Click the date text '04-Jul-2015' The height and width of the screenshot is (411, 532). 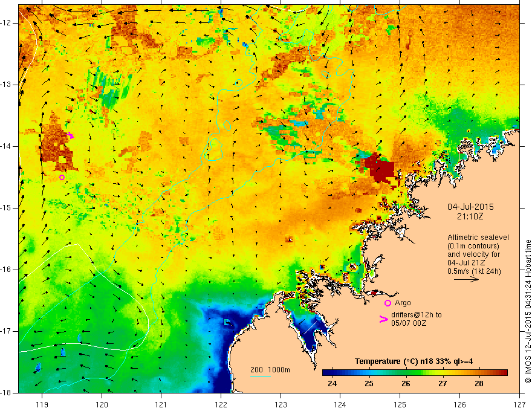(470, 207)
